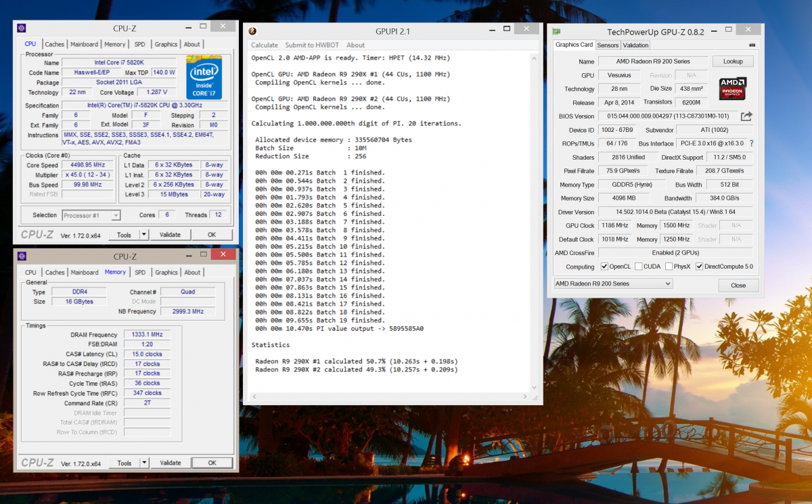Click the BIOS version share/export icon
This screenshot has height=504, width=812.
coord(746,116)
